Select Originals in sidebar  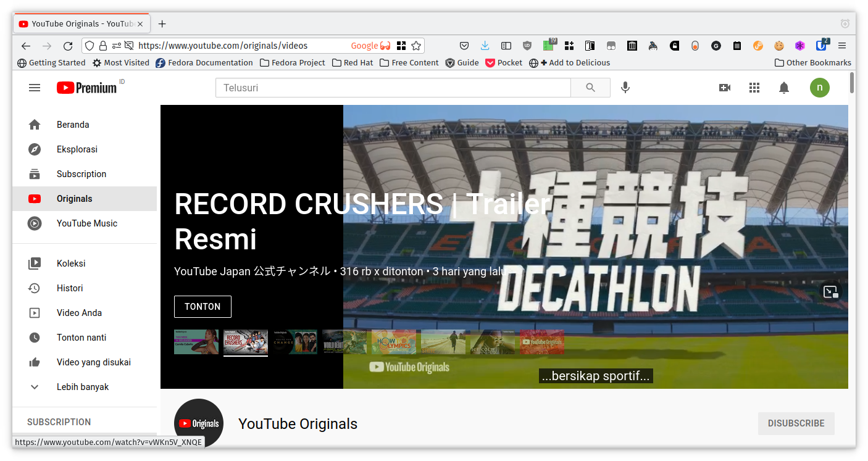85,199
